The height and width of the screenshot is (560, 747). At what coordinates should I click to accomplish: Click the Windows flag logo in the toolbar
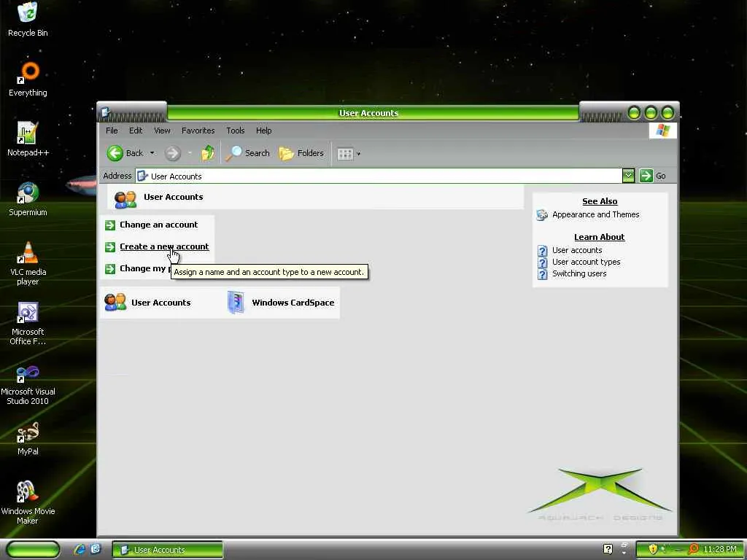662,131
